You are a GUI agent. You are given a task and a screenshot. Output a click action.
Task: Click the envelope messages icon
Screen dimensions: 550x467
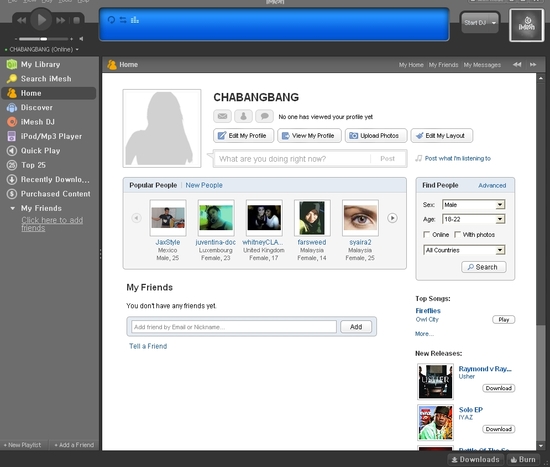(222, 116)
